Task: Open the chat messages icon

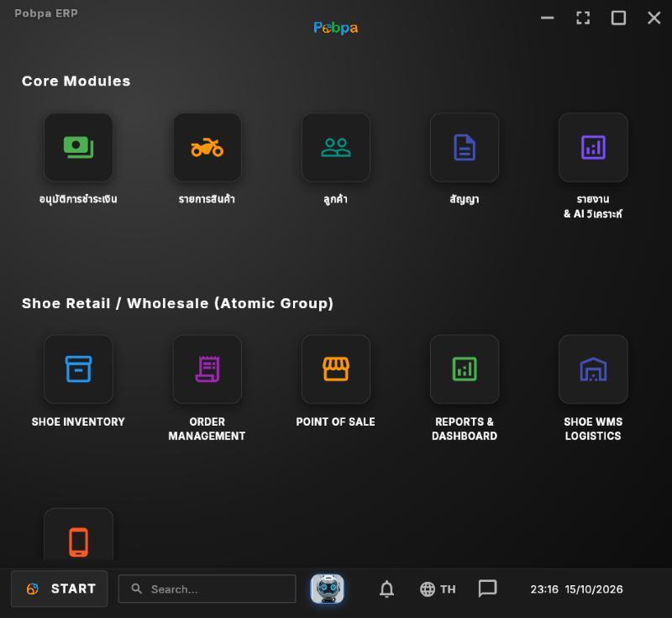Action: point(487,589)
